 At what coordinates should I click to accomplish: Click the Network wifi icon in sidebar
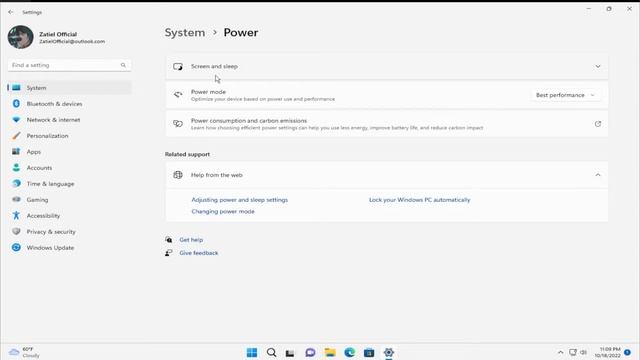16,120
